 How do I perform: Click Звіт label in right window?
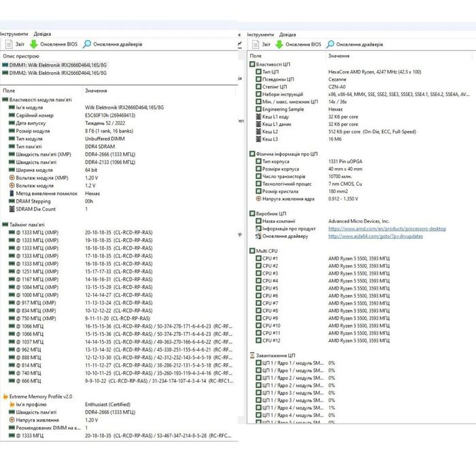click(266, 44)
